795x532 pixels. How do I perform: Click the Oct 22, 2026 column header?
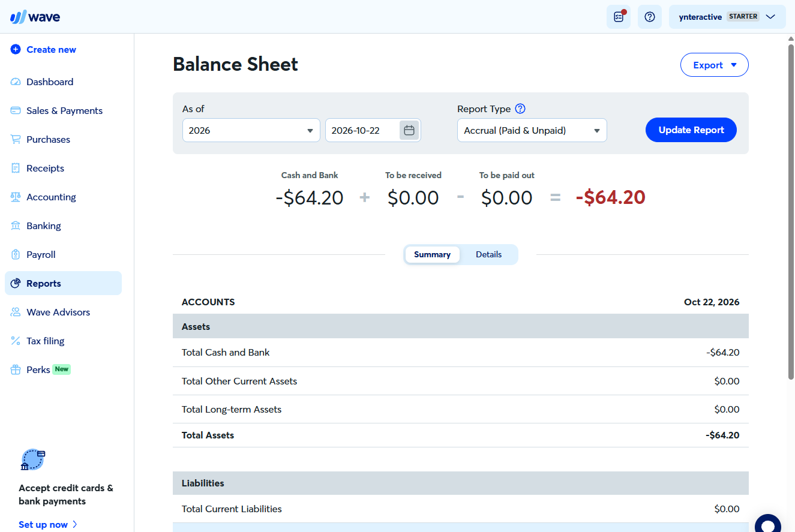tap(712, 302)
